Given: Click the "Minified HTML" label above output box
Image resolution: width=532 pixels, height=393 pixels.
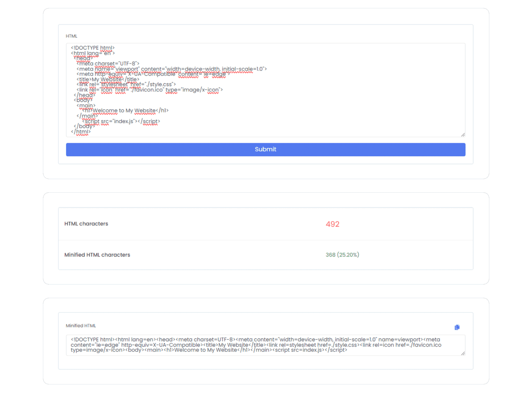Looking at the screenshot, I should pos(81,326).
